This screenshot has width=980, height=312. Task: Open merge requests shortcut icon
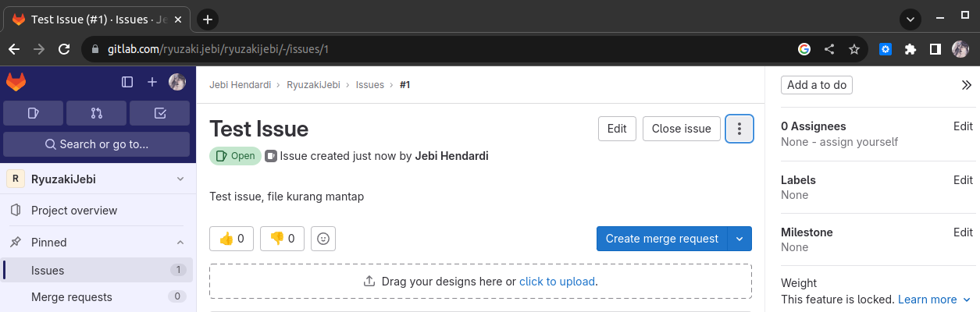pos(97,113)
